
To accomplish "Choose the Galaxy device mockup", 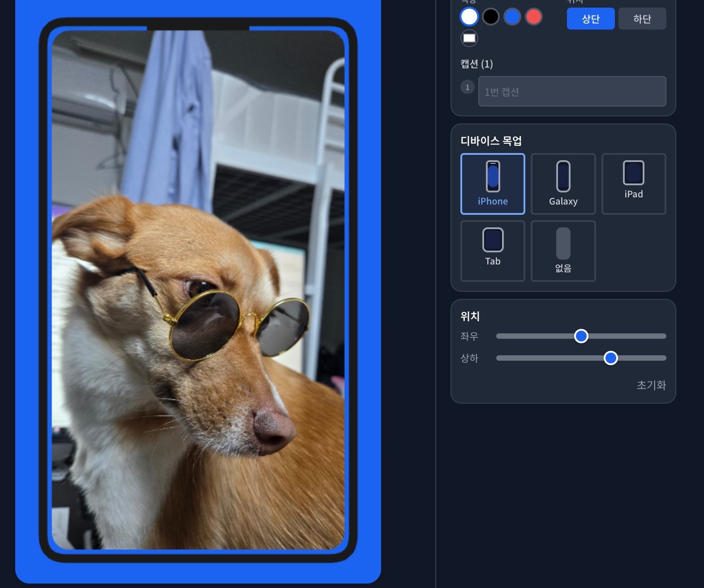I will 563,184.
